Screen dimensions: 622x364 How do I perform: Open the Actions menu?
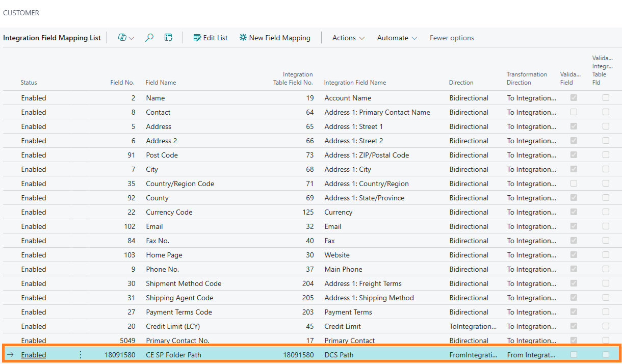(x=349, y=38)
